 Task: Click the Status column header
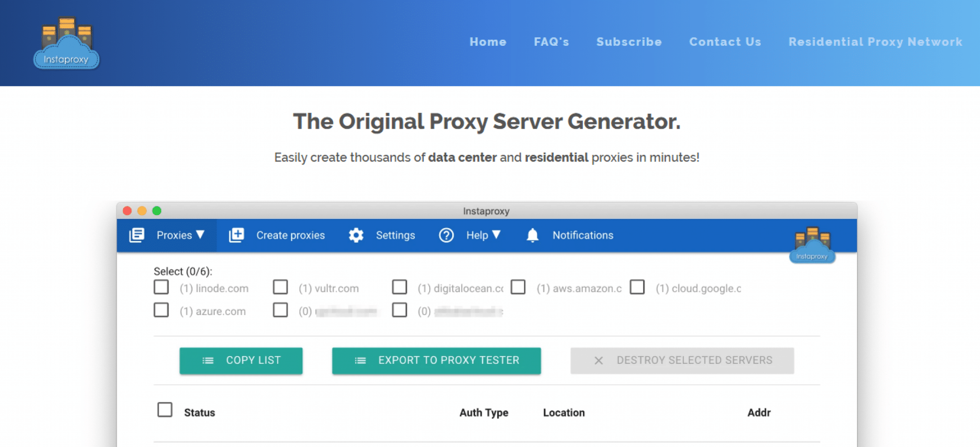coord(200,413)
